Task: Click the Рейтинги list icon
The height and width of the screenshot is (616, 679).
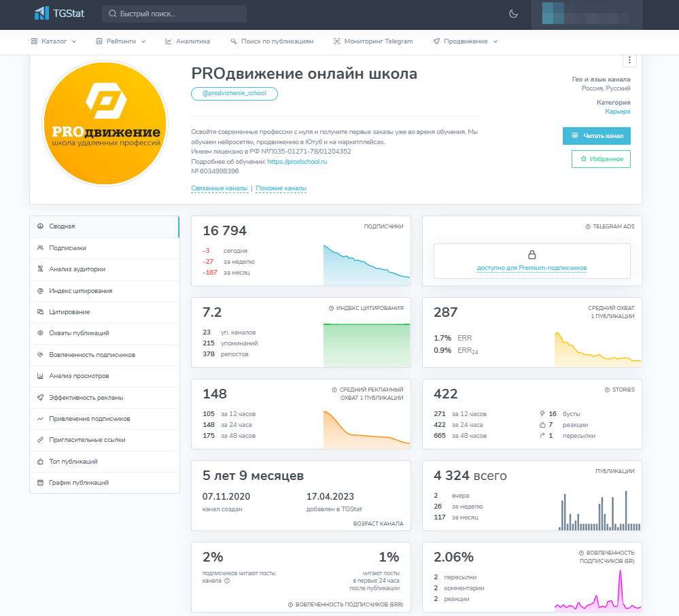Action: [x=99, y=41]
